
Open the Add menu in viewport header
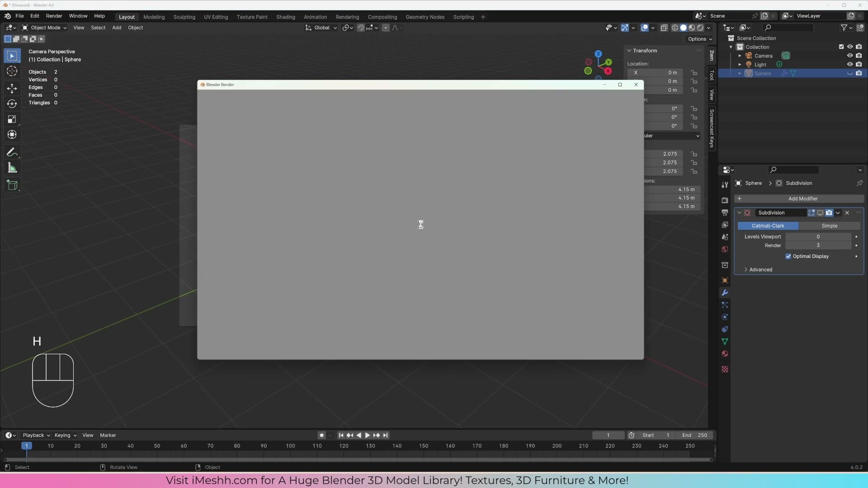point(117,28)
